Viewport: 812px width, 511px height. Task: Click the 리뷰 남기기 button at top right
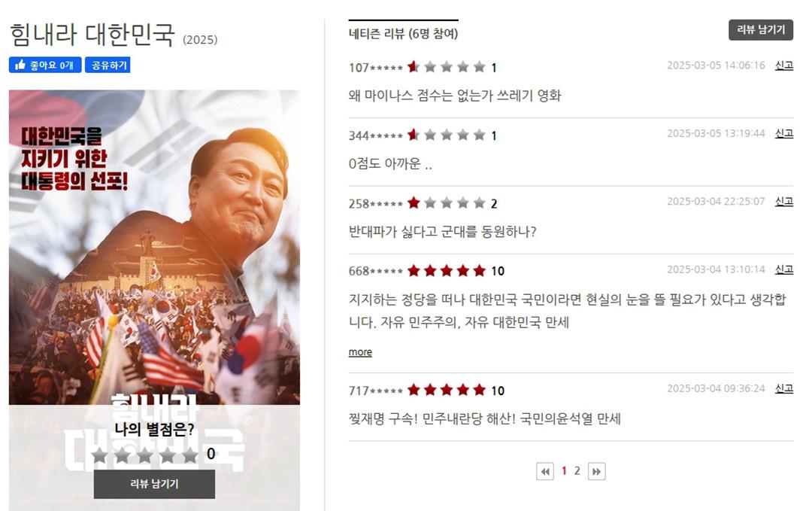761,30
